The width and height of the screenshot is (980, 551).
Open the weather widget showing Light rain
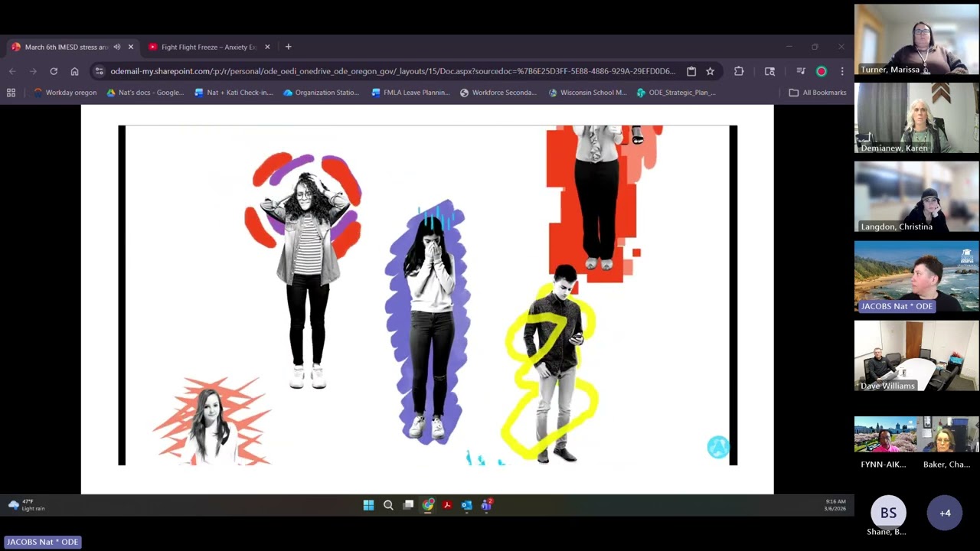click(x=27, y=505)
